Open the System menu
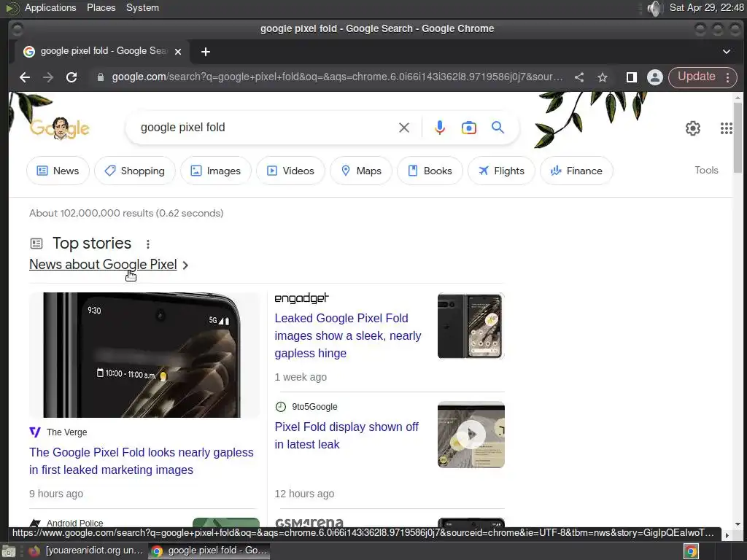 [x=142, y=7]
